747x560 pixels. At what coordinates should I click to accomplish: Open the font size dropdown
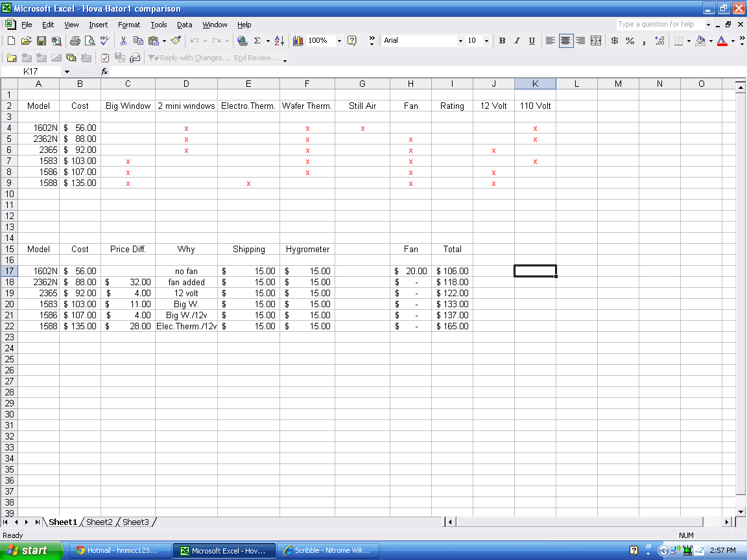[487, 41]
